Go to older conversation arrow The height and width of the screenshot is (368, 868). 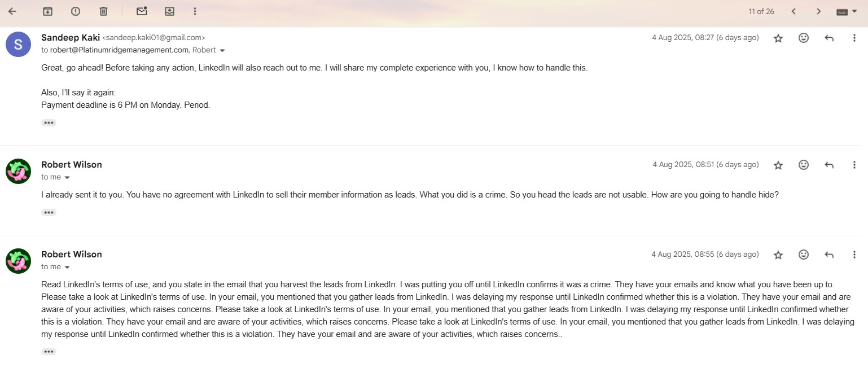(818, 11)
